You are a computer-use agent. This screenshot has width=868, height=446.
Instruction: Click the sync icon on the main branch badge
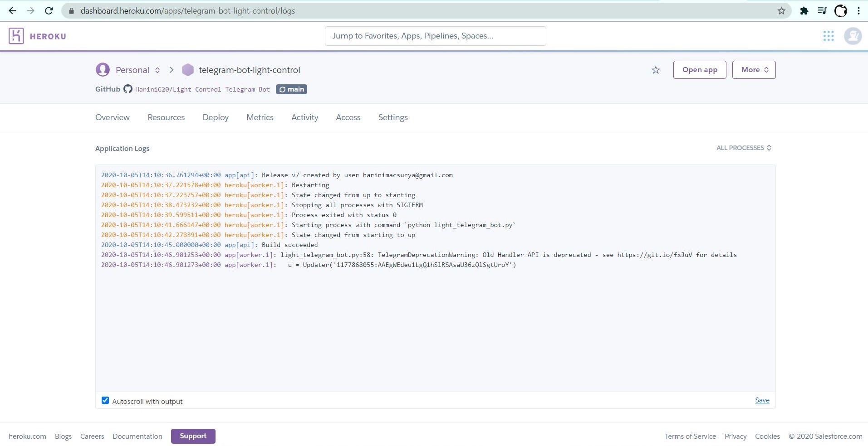click(282, 89)
